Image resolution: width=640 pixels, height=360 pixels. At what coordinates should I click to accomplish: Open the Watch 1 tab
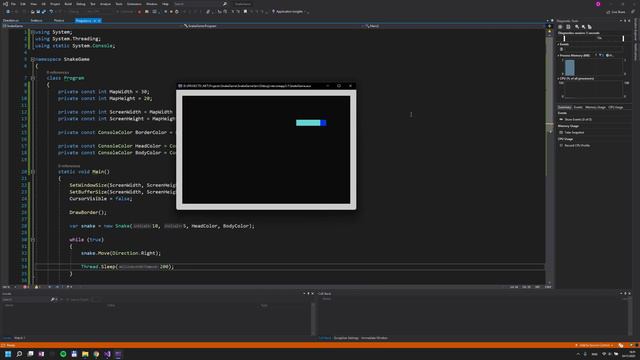[20, 338]
